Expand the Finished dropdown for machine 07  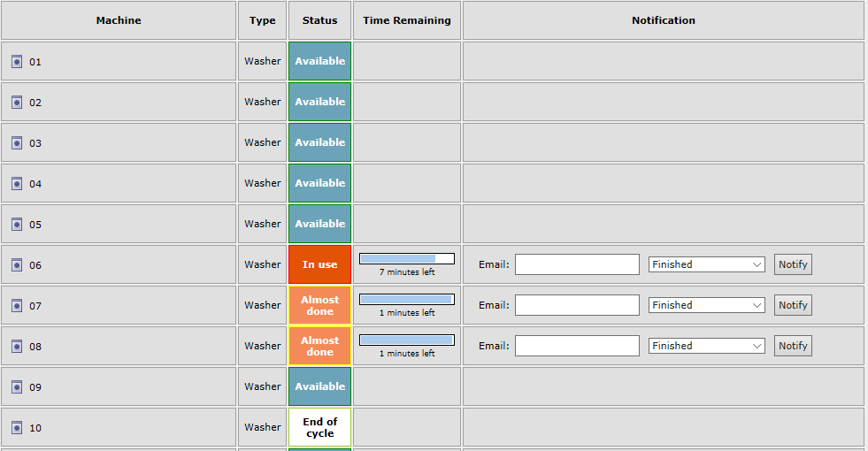click(706, 305)
